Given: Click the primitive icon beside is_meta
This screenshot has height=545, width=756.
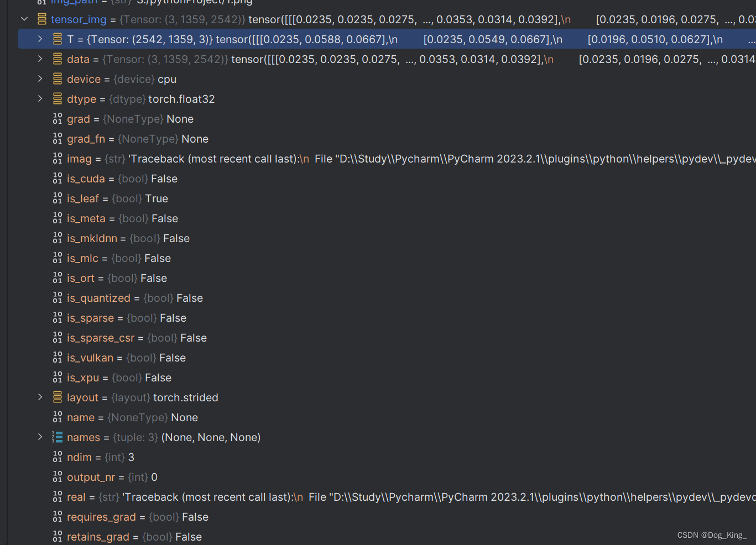Looking at the screenshot, I should (58, 218).
